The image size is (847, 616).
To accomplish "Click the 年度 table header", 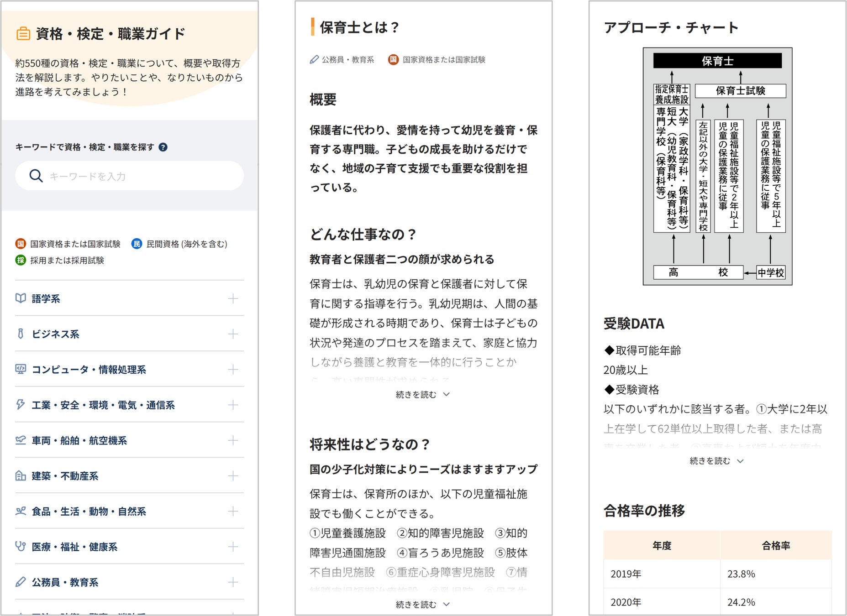I will coord(662,545).
